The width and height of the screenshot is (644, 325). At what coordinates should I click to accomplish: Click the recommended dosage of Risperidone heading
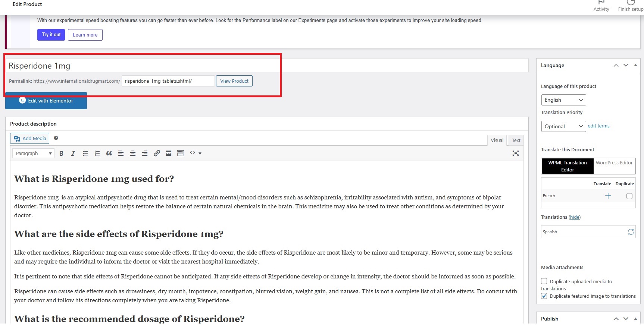pos(129,319)
